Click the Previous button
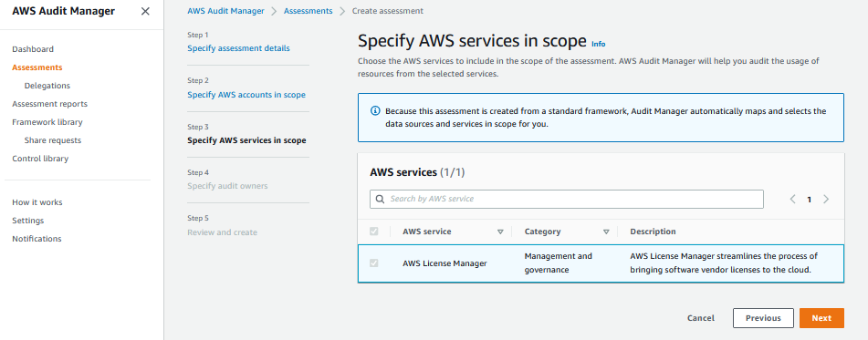The image size is (868, 340). click(763, 318)
